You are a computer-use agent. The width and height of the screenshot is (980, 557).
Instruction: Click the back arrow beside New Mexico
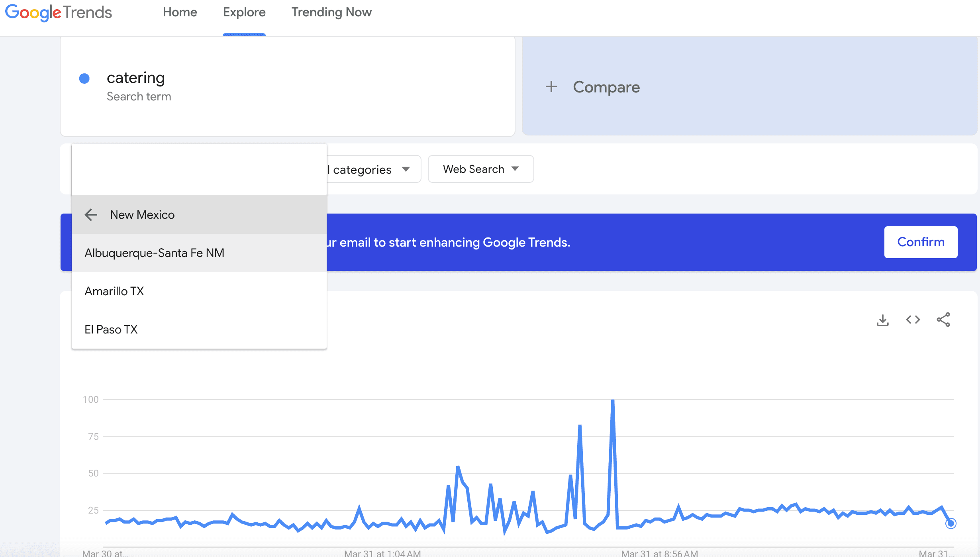pyautogui.click(x=91, y=215)
